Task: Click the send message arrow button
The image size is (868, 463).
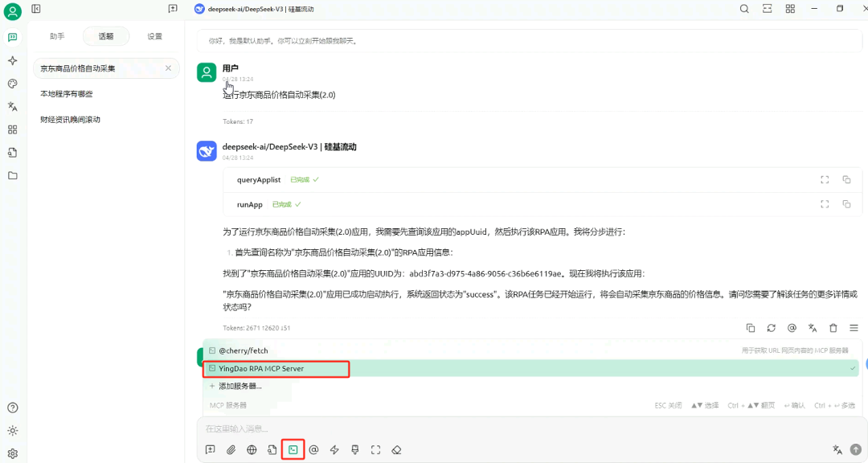Action: point(856,449)
